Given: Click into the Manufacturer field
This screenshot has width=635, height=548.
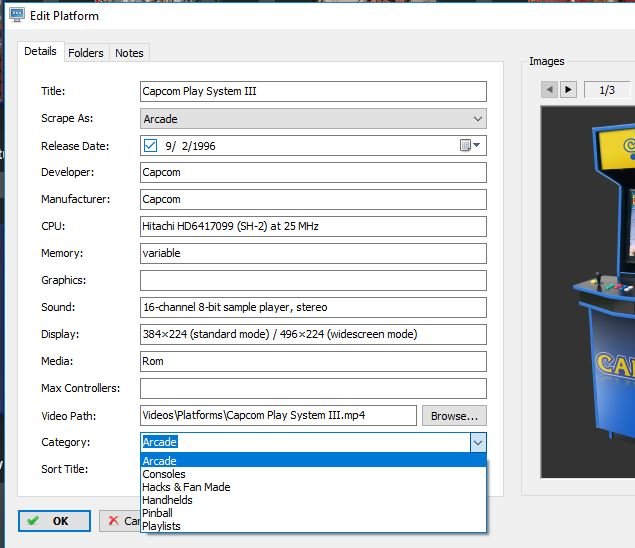Looking at the screenshot, I should (313, 200).
